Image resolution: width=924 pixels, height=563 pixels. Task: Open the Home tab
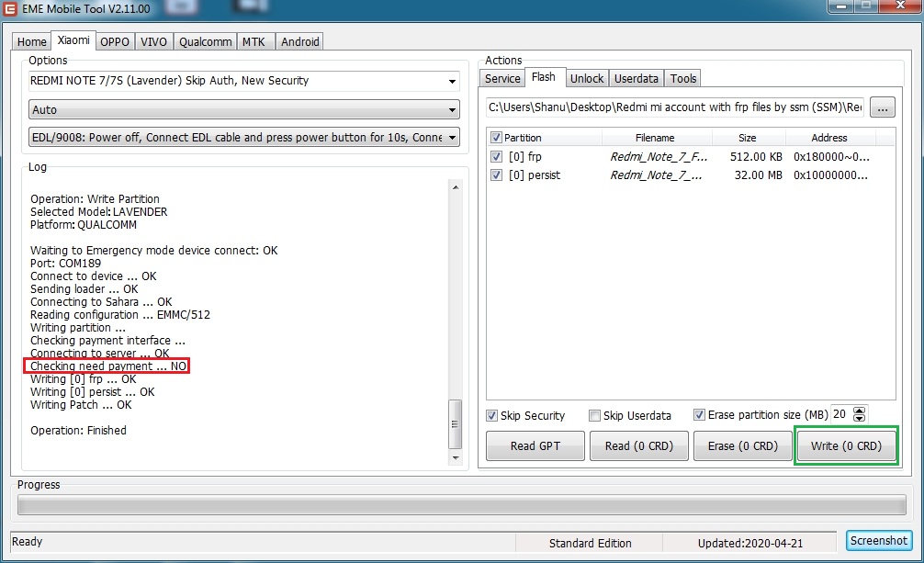point(32,42)
